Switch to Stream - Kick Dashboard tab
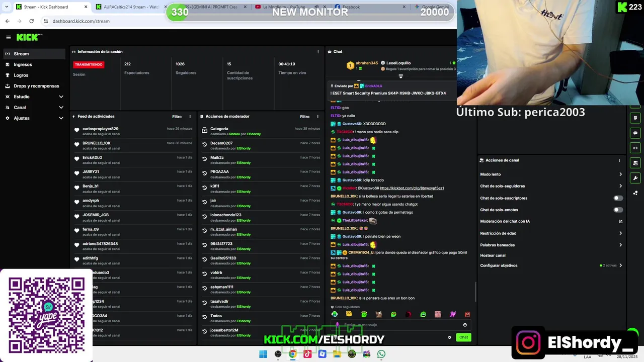The image size is (644, 362). [51, 7]
